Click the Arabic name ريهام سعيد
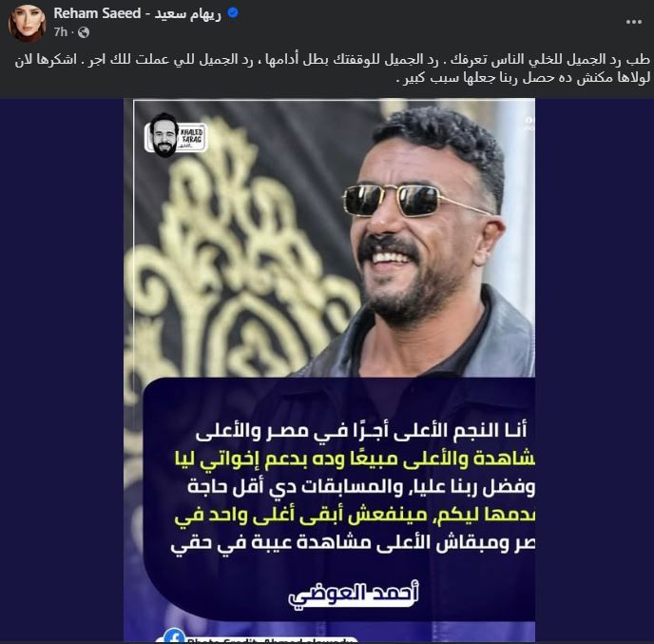Screen dimensions: 654x644 [x=187, y=13]
